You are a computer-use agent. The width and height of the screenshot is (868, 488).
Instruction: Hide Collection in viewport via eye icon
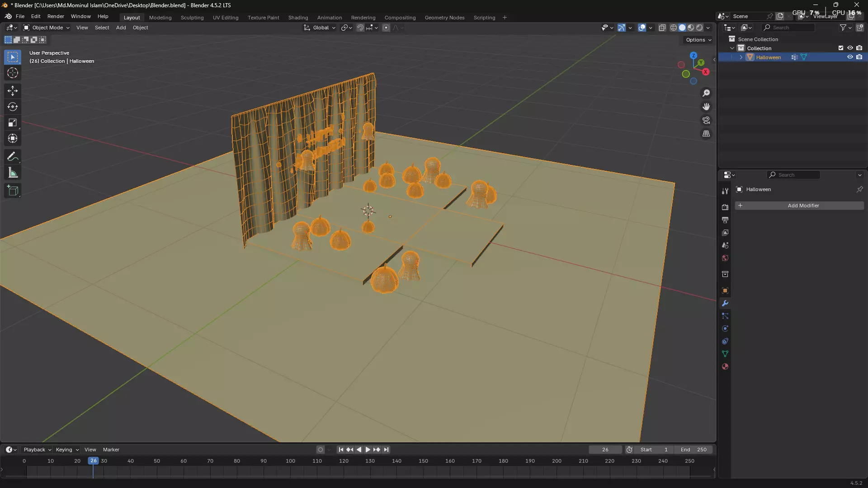850,48
